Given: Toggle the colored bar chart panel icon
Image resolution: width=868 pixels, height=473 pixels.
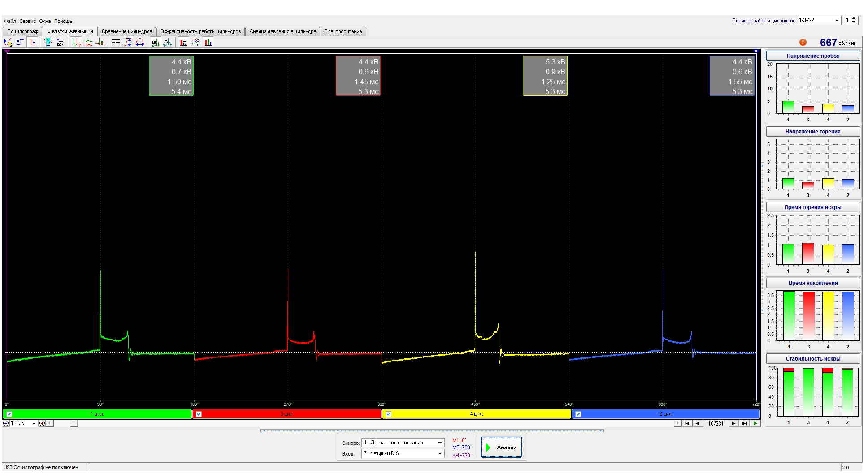Looking at the screenshot, I should point(208,43).
